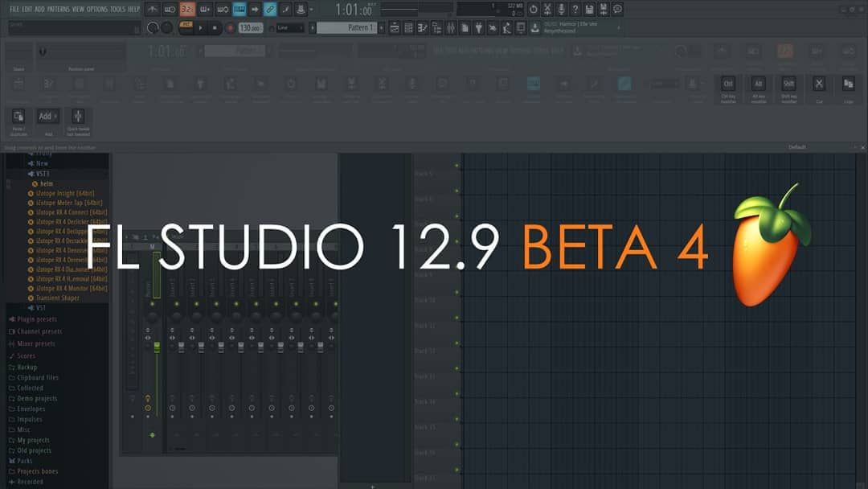Screen dimensions: 868x489
Task: Open the Line snap dropdown
Action: coord(290,27)
